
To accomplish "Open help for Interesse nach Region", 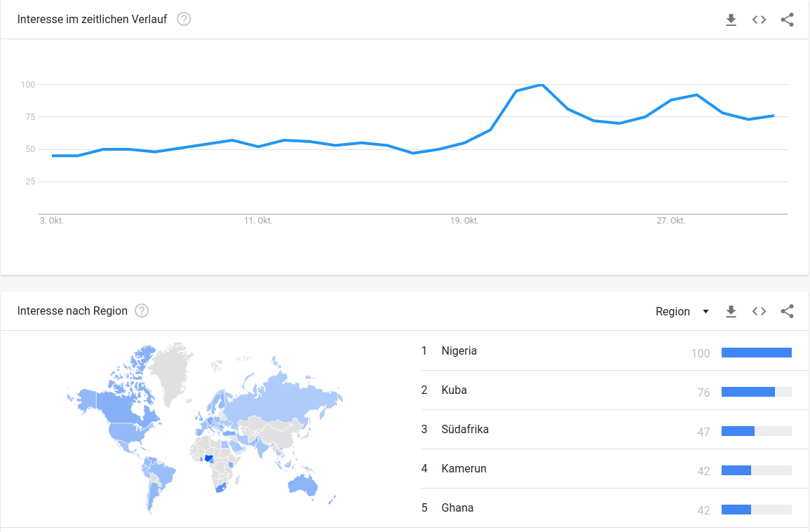I will tap(142, 311).
